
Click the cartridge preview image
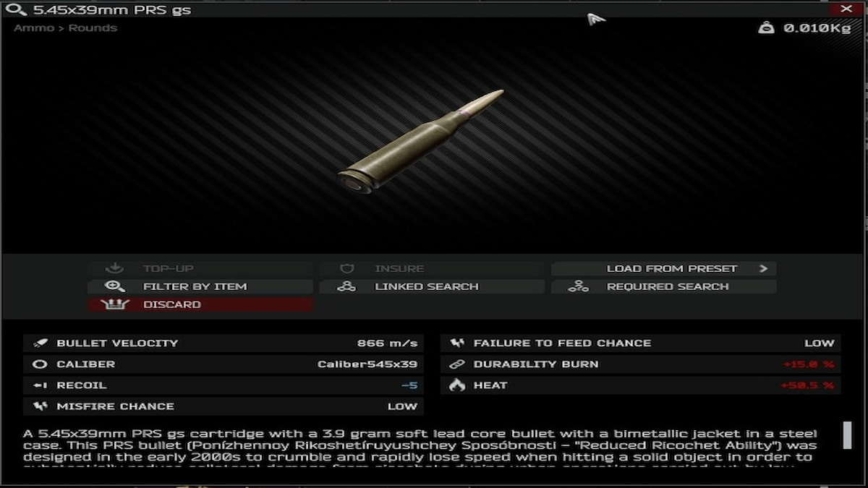coord(420,142)
